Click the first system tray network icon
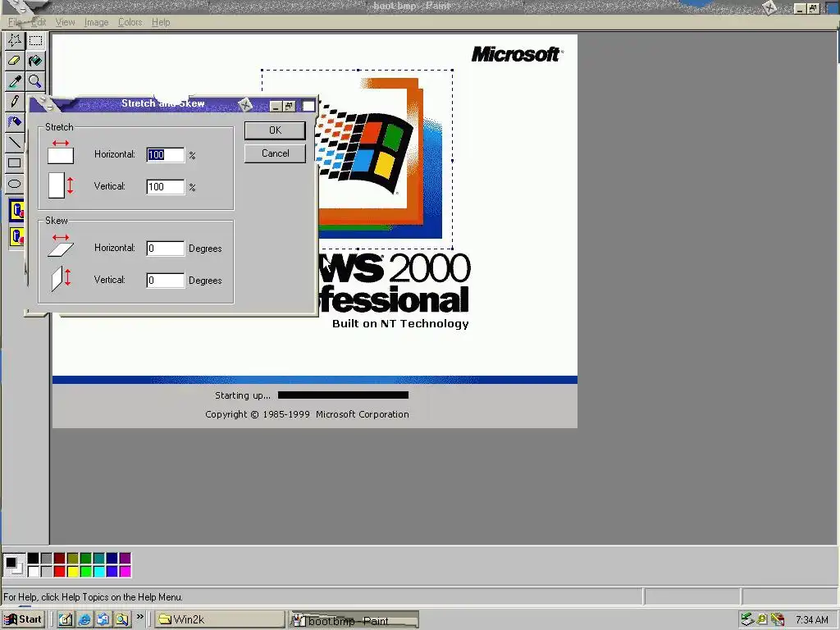The width and height of the screenshot is (840, 630). (x=747, y=620)
